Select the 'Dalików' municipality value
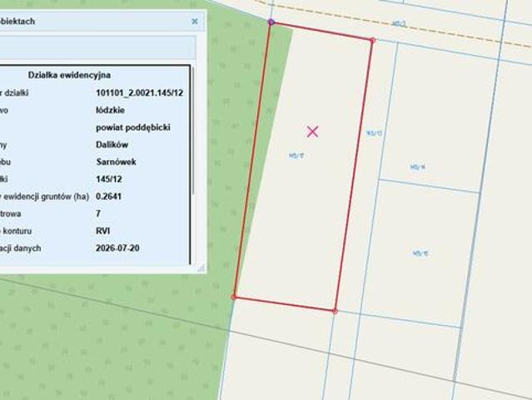532x400 pixels. point(112,145)
